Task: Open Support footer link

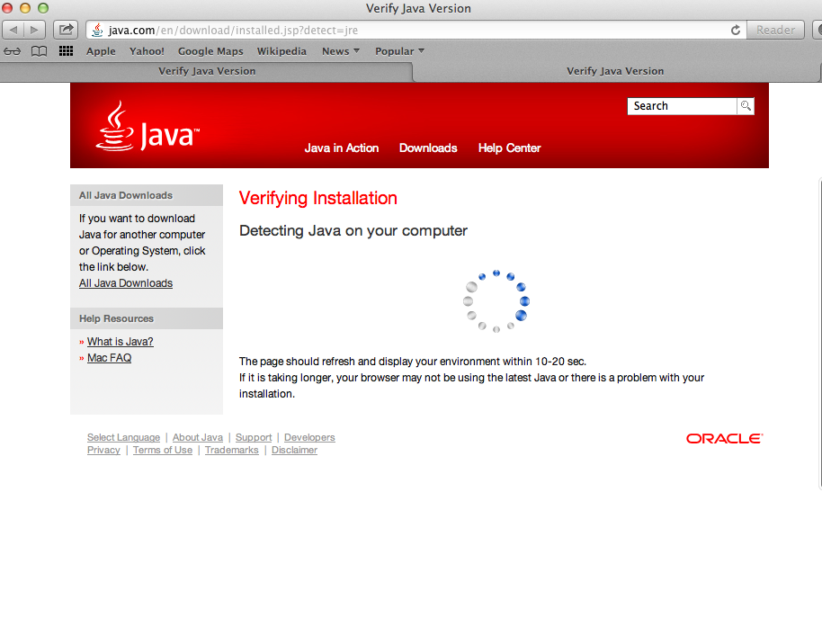Action: 254,437
